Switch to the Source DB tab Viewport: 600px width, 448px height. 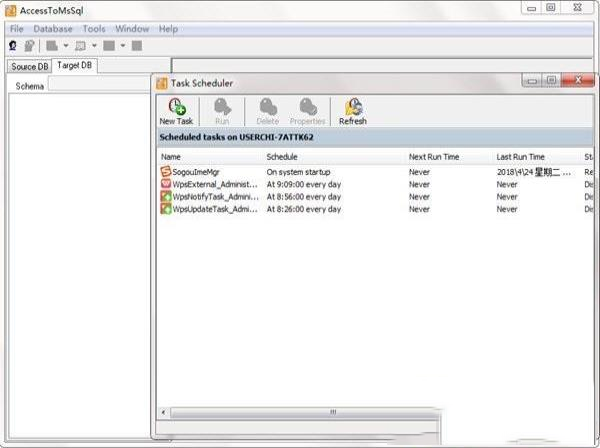[x=29, y=67]
